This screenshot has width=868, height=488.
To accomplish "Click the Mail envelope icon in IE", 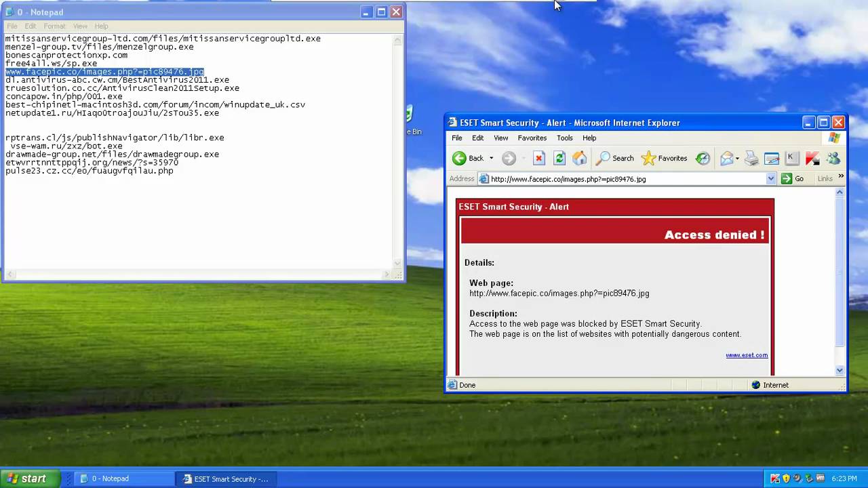I will pyautogui.click(x=726, y=159).
